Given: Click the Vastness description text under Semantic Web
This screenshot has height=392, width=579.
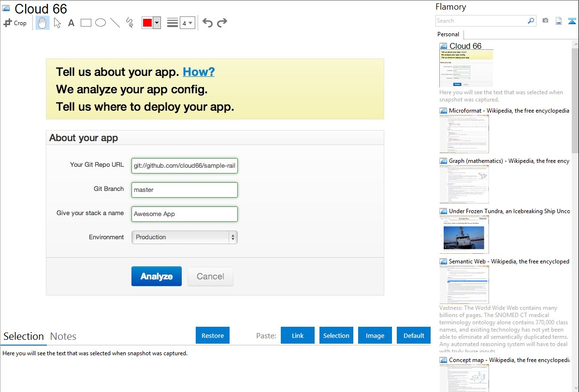Looking at the screenshot, I should coord(504,329).
